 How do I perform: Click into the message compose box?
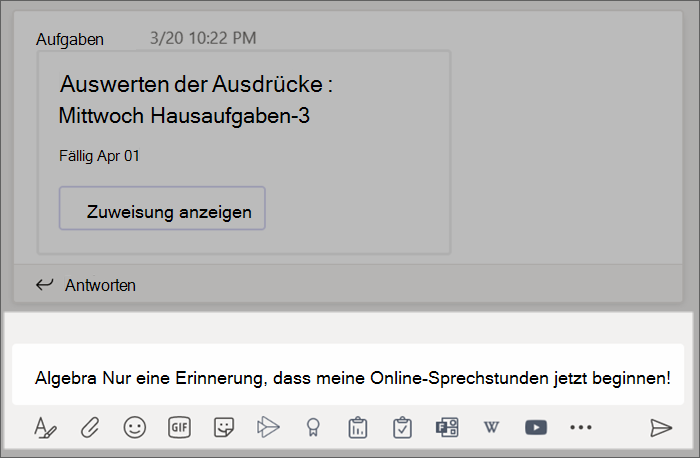click(x=348, y=374)
